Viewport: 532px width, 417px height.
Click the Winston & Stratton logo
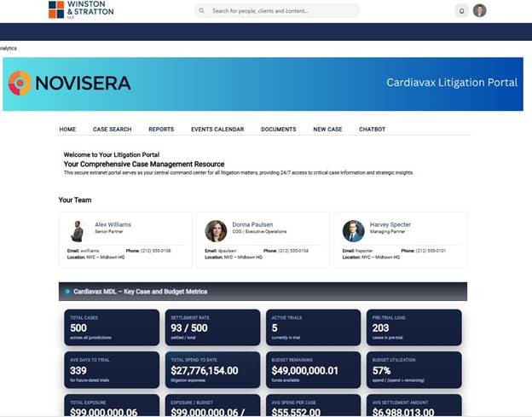(81, 9)
